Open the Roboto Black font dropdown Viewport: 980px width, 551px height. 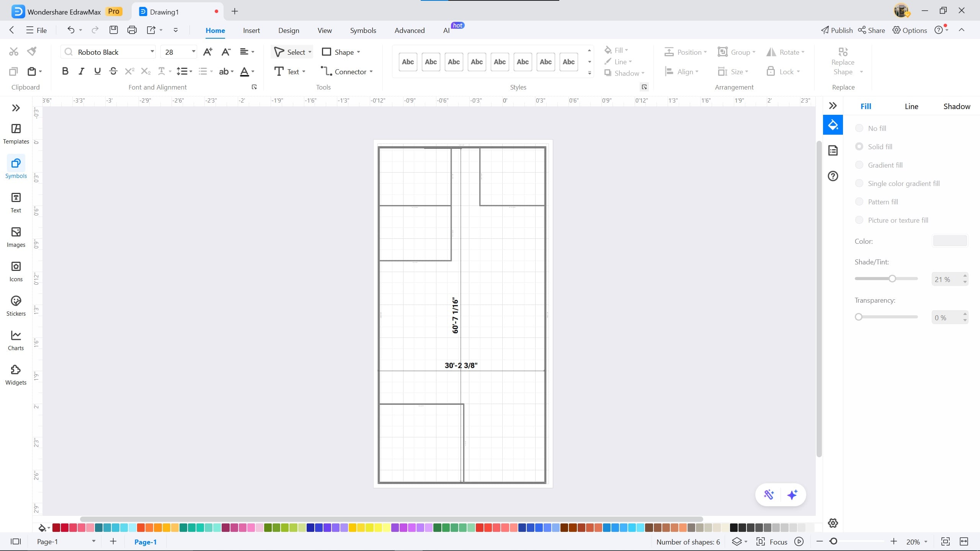point(152,52)
